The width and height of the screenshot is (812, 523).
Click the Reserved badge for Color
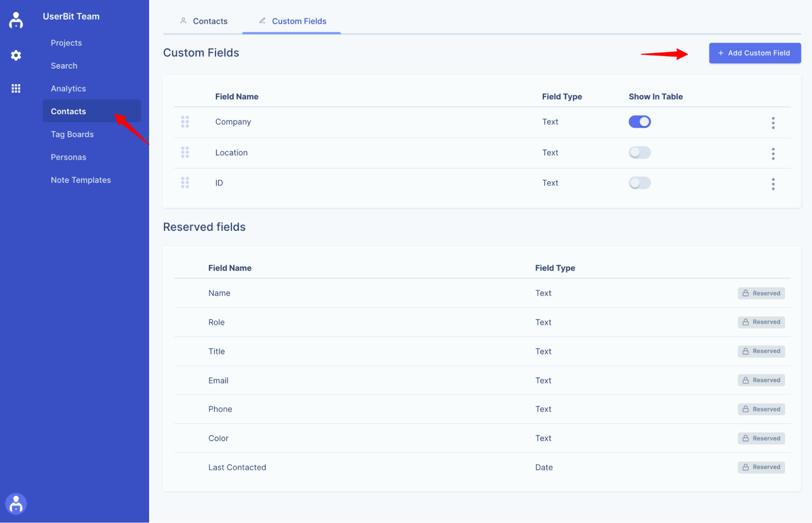tap(761, 438)
